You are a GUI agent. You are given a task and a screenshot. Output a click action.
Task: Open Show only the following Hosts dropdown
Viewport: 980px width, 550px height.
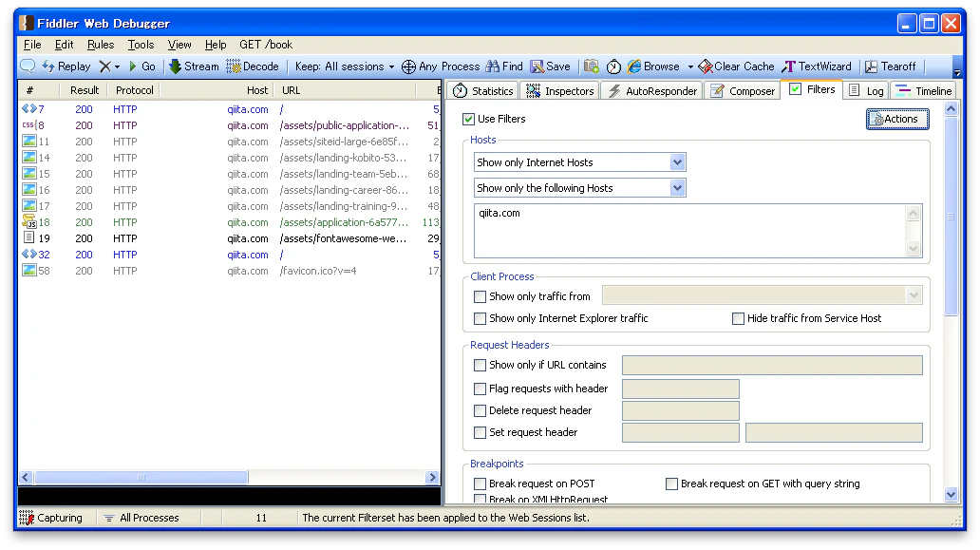pyautogui.click(x=677, y=188)
